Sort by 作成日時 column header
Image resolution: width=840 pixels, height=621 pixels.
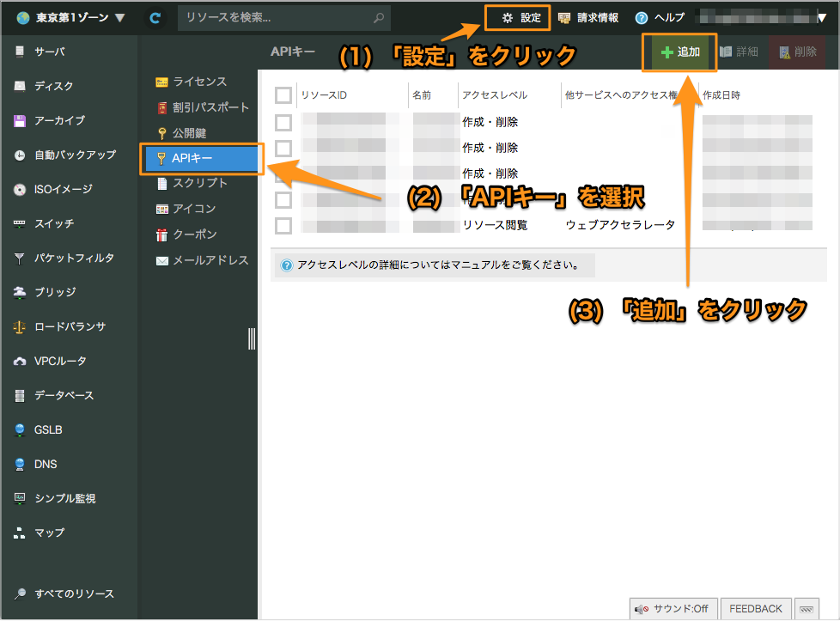coord(721,95)
